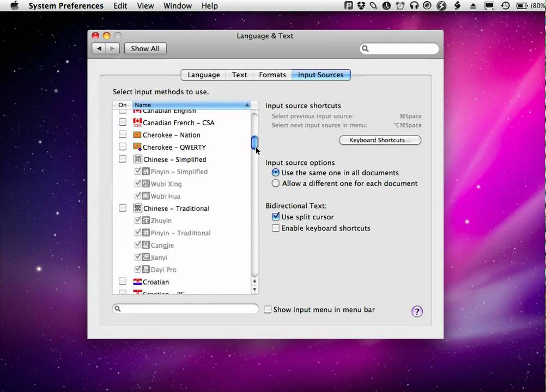The image size is (546, 392).
Task: Open the headphones menu bar icon
Action: coord(414,5)
